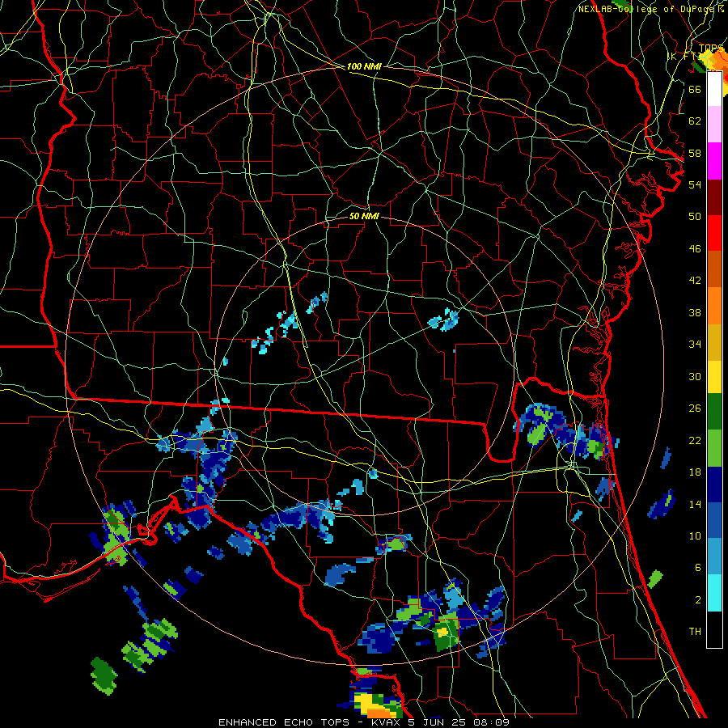The height and width of the screenshot is (728, 728).
Task: Click the legend value 22
Action: [x=695, y=440]
